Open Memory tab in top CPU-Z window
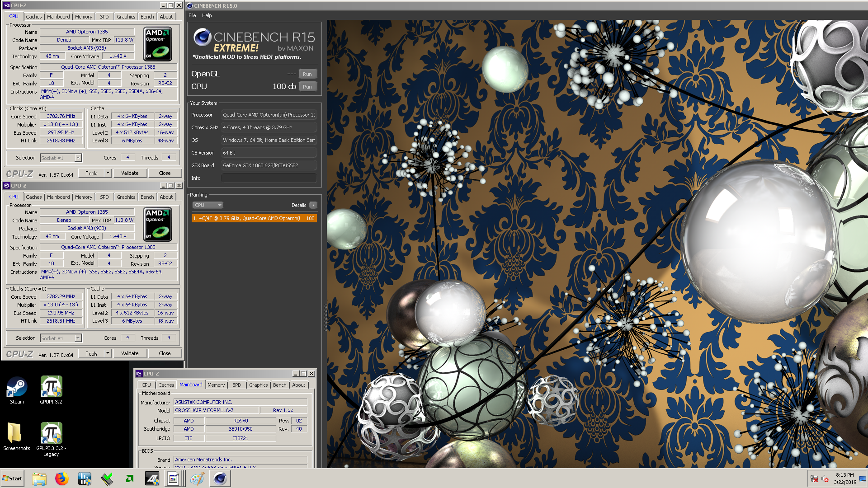The width and height of the screenshot is (868, 488). tap(84, 17)
